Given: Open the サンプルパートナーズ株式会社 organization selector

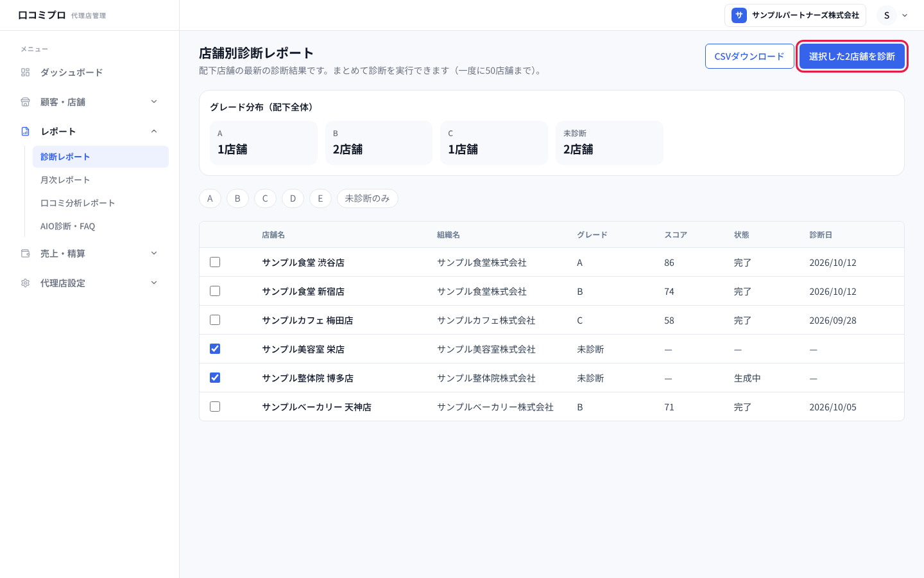Looking at the screenshot, I should click(795, 15).
